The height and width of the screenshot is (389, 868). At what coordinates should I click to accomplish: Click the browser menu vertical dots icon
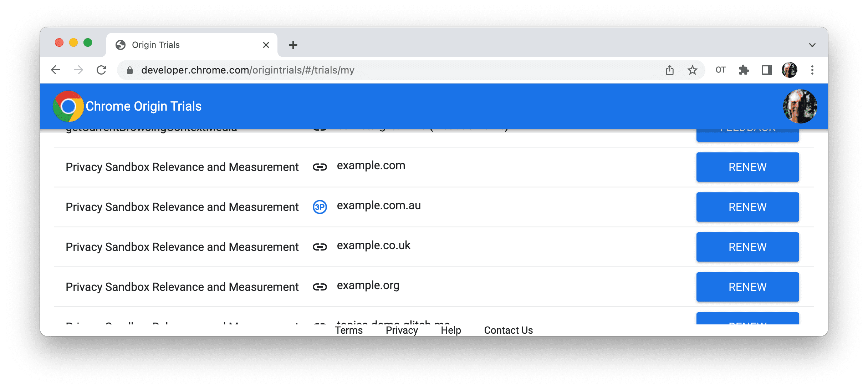(x=812, y=70)
